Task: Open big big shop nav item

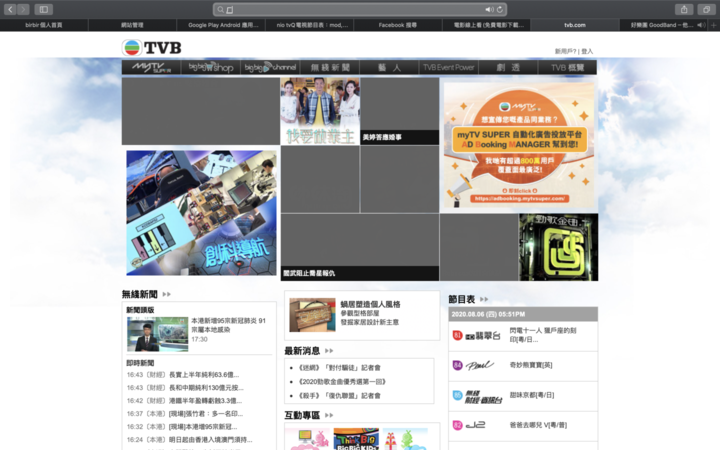Action: pyautogui.click(x=211, y=68)
